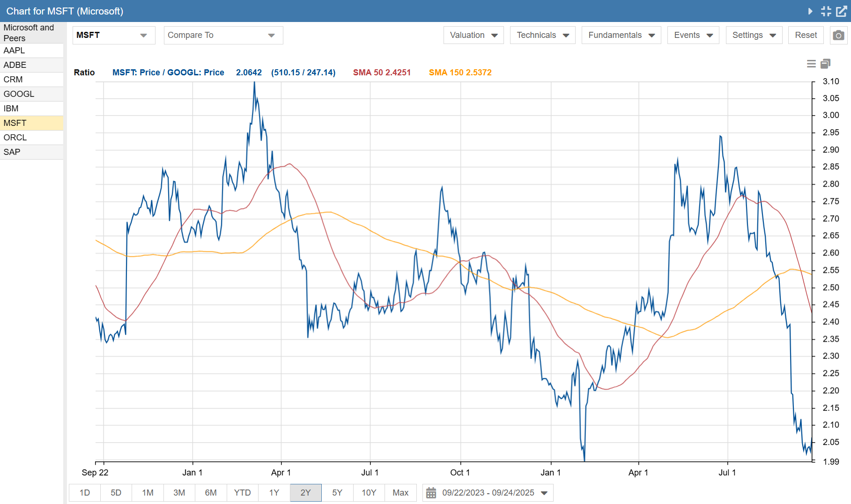
Task: Open the Compare To dropdown
Action: pos(223,36)
